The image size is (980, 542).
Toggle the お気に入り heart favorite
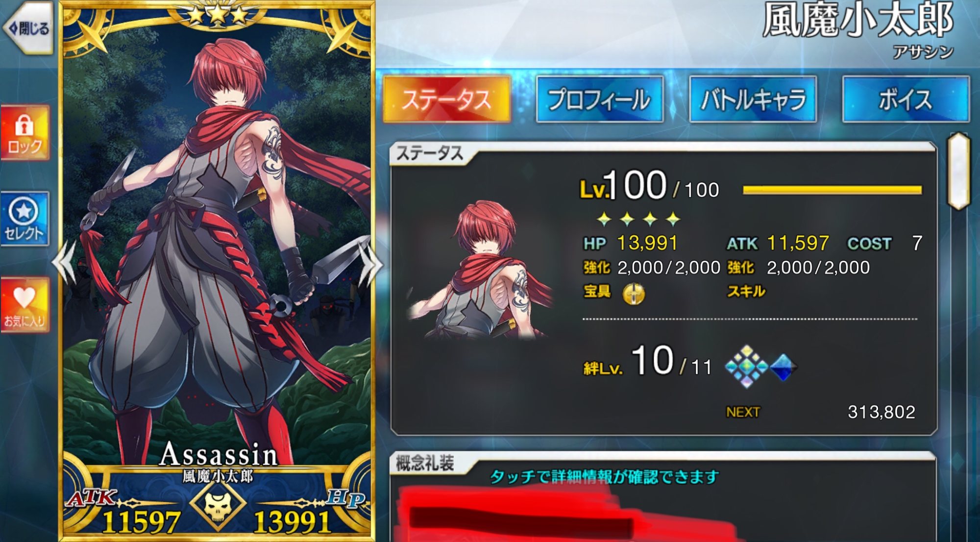click(x=24, y=305)
